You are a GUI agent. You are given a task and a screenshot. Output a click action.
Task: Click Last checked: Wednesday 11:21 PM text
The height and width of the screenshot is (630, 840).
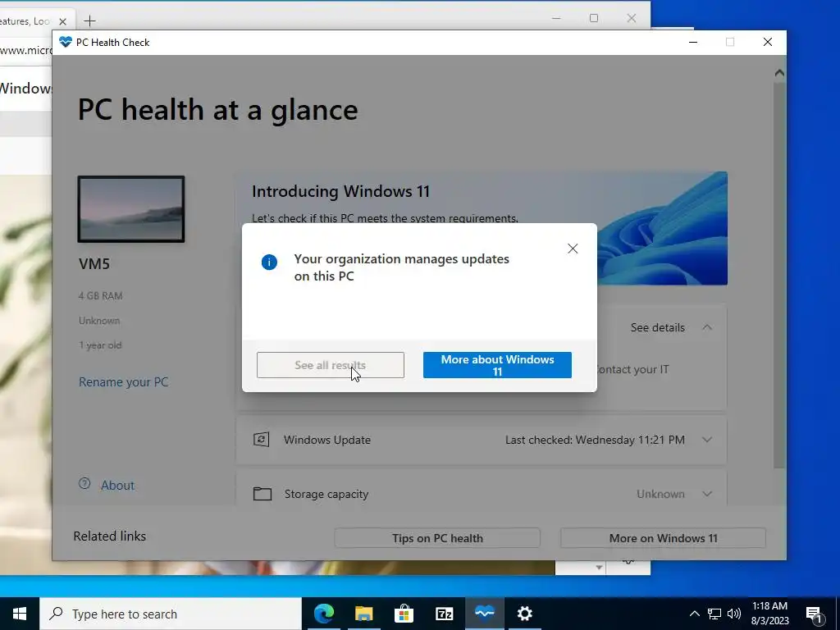point(595,440)
